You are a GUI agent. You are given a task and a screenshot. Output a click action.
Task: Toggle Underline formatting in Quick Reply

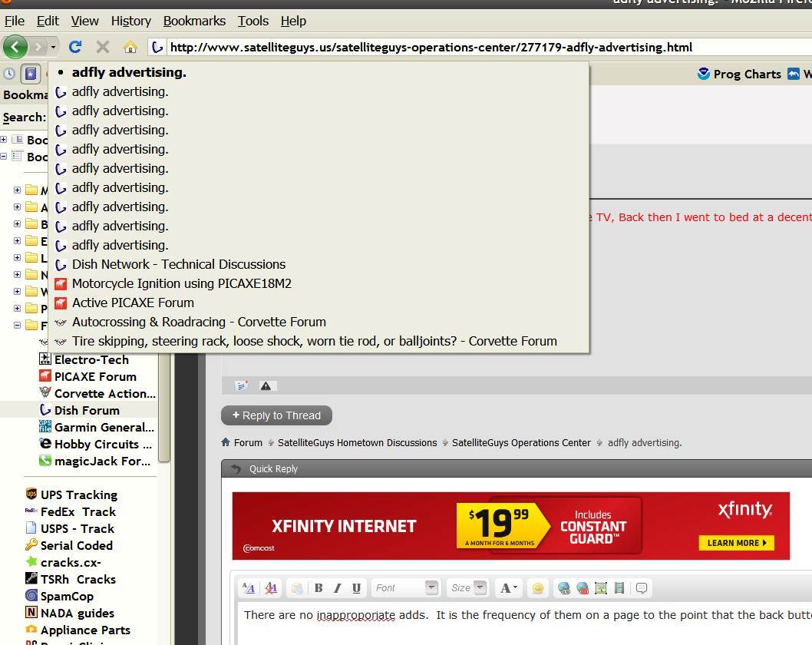coord(356,588)
